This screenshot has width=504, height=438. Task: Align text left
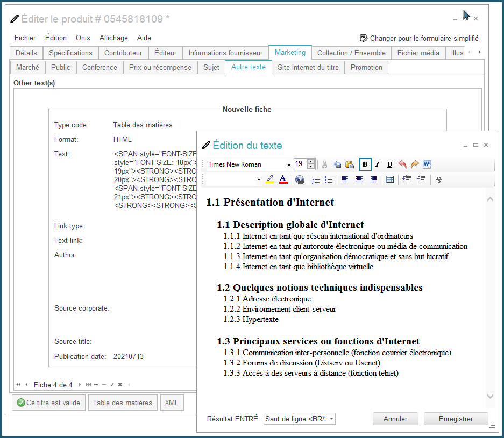(x=345, y=179)
